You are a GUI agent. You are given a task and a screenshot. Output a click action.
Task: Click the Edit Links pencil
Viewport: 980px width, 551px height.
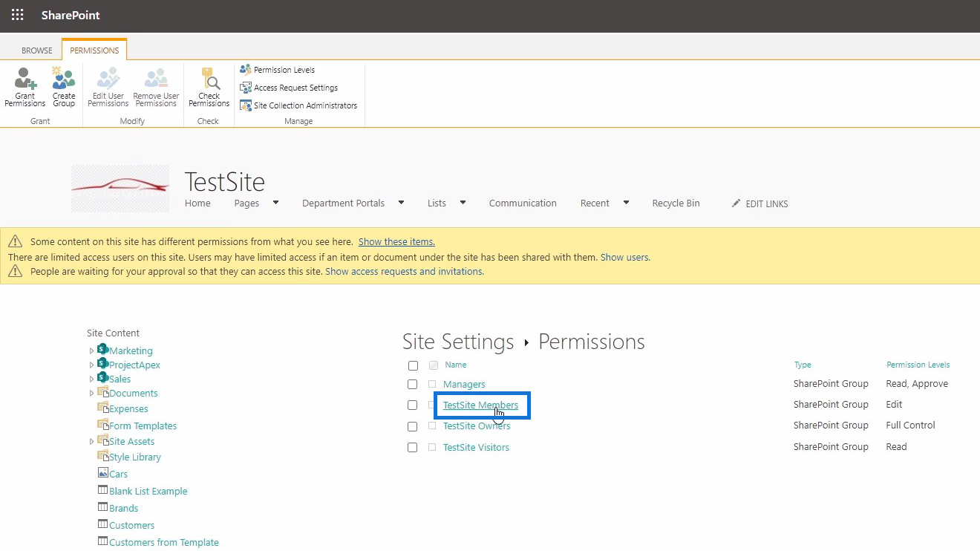coord(736,203)
